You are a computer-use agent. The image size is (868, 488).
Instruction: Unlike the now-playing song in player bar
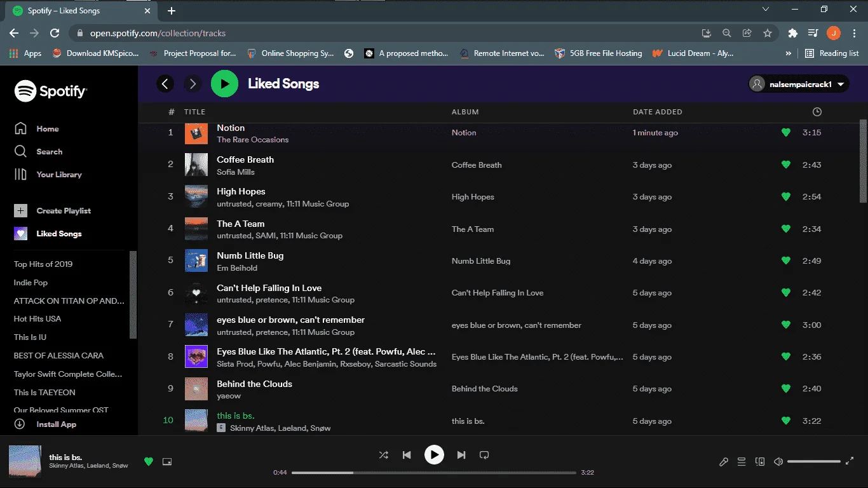149,461
